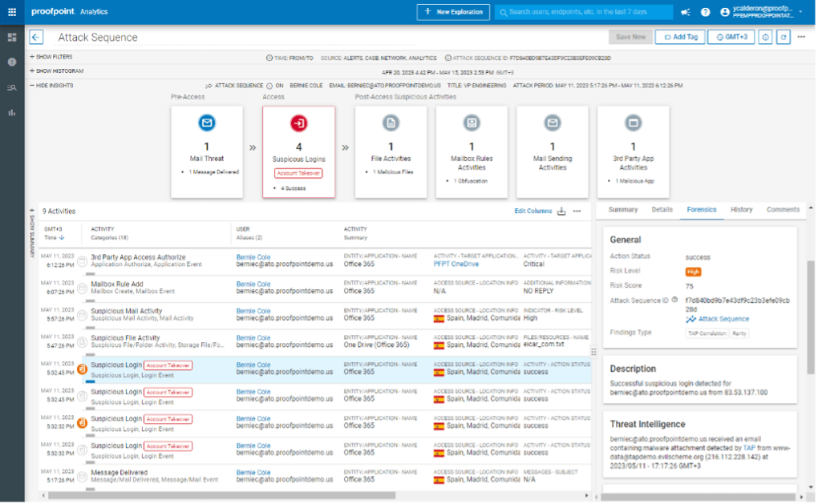Click the forensics panel vertical scrollbar
Viewport: 818px width, 504px height.
click(x=811, y=318)
